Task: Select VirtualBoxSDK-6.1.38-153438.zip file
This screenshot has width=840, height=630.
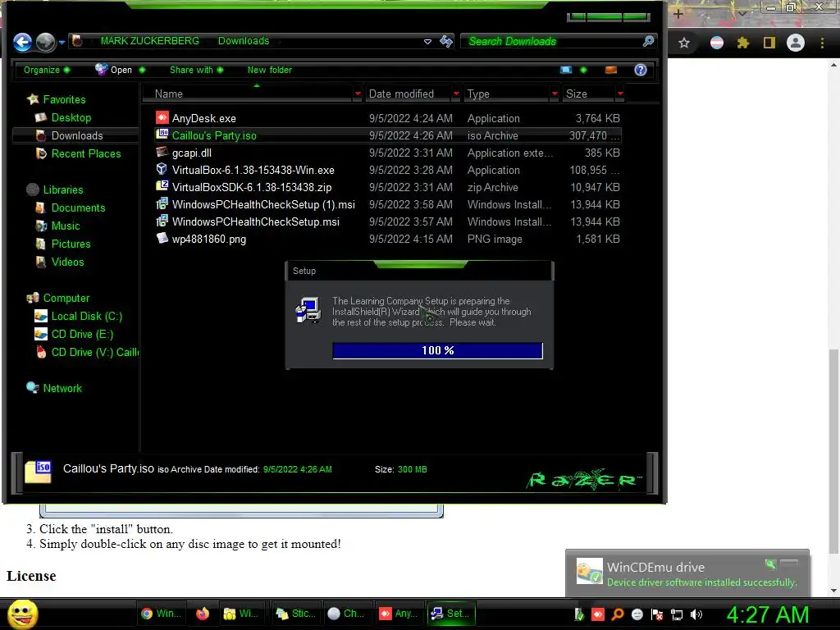Action: pyautogui.click(x=251, y=187)
